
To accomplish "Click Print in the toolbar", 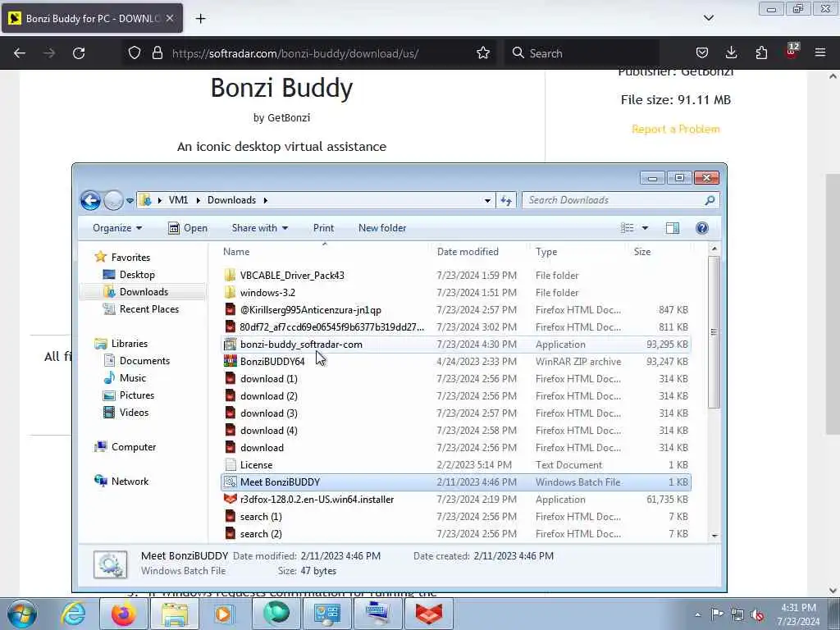I will [x=323, y=228].
